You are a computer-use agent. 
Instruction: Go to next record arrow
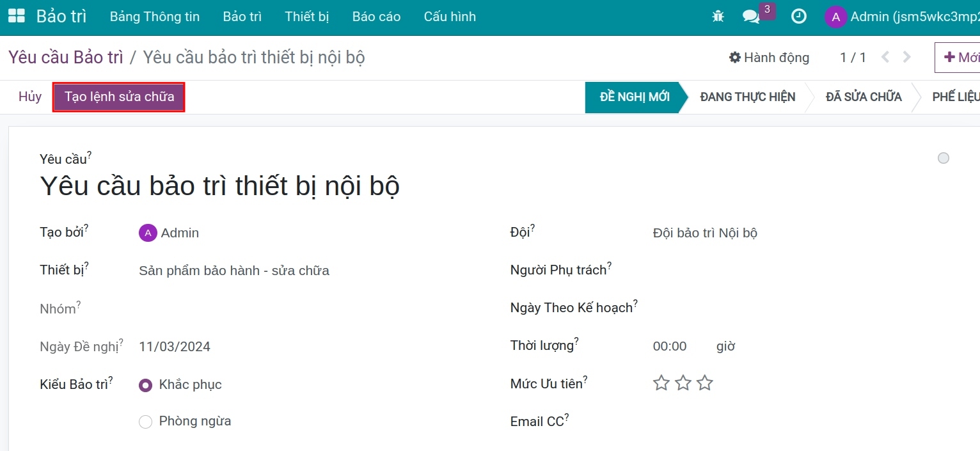coord(906,57)
